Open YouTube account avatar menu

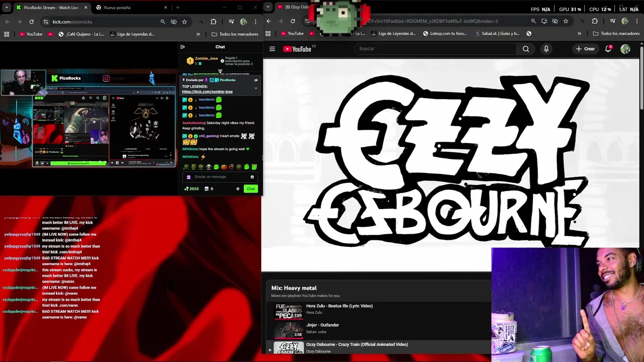pos(625,49)
